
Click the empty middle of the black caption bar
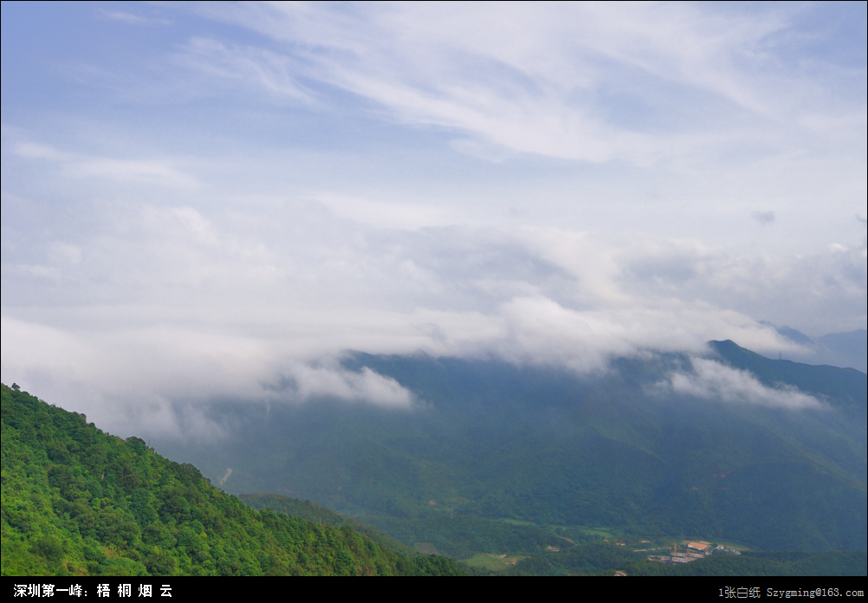pos(433,591)
